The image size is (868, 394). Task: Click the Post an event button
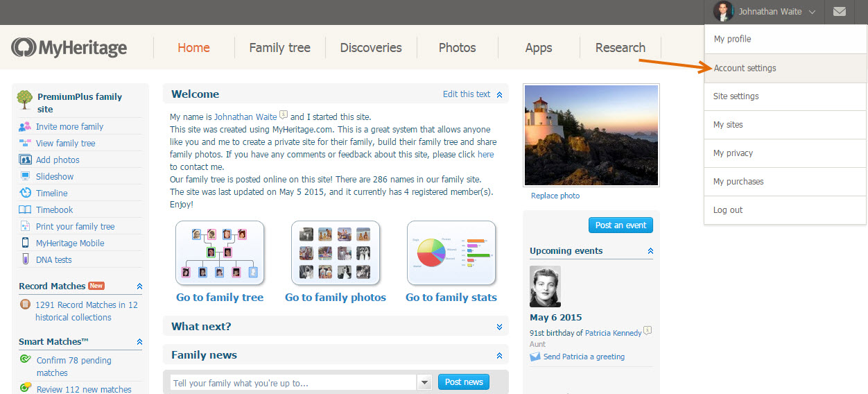coord(620,225)
